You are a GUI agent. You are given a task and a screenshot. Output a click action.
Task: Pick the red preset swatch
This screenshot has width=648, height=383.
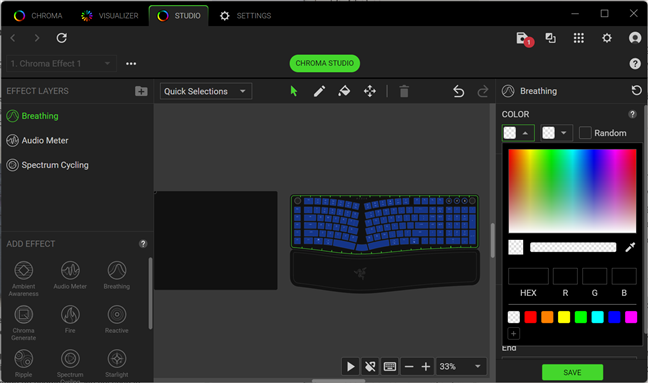point(530,317)
